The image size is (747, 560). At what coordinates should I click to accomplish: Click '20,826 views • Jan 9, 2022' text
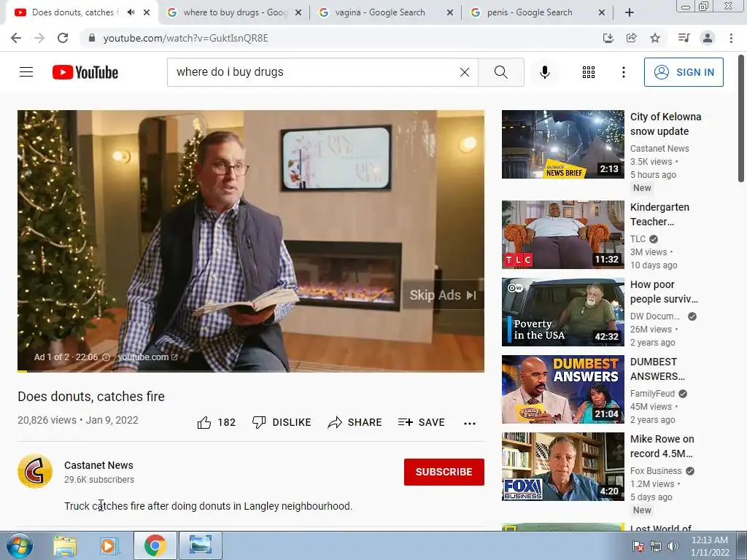pos(77,420)
